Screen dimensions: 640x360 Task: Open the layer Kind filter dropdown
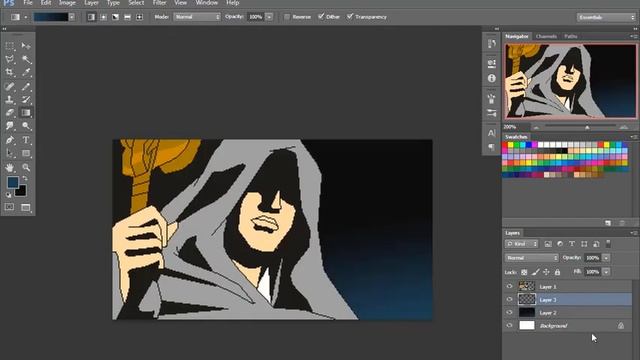[x=522, y=244]
